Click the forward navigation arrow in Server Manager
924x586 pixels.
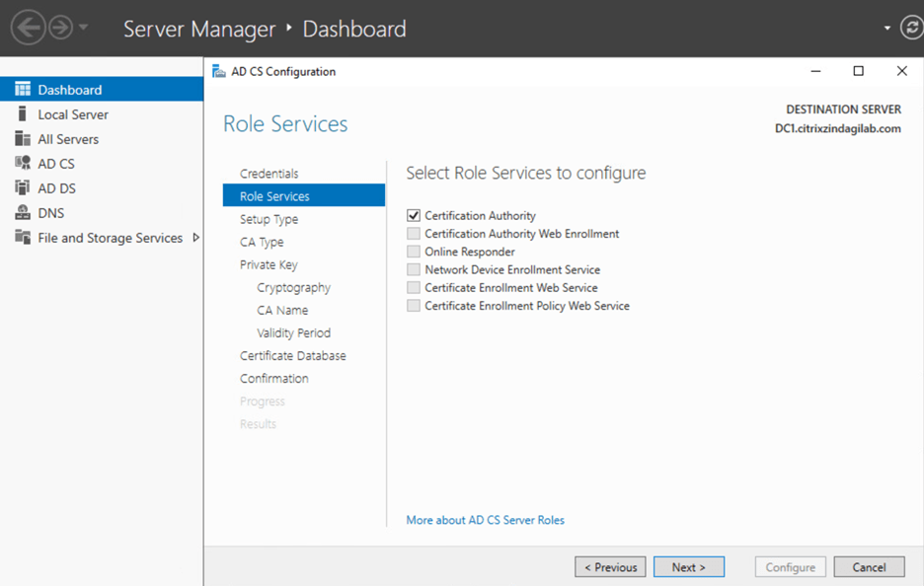60,27
